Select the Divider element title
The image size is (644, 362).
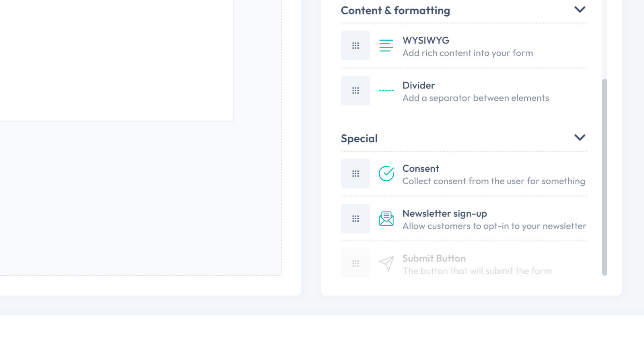pyautogui.click(x=419, y=85)
